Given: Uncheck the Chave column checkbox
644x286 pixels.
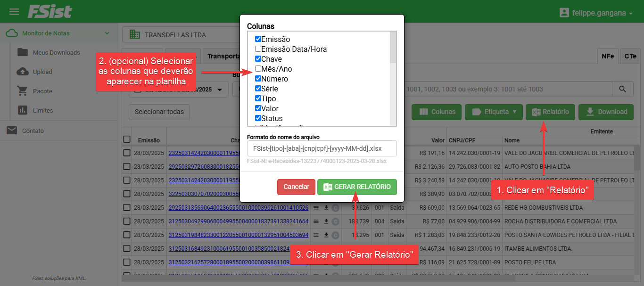Looking at the screenshot, I should [258, 59].
